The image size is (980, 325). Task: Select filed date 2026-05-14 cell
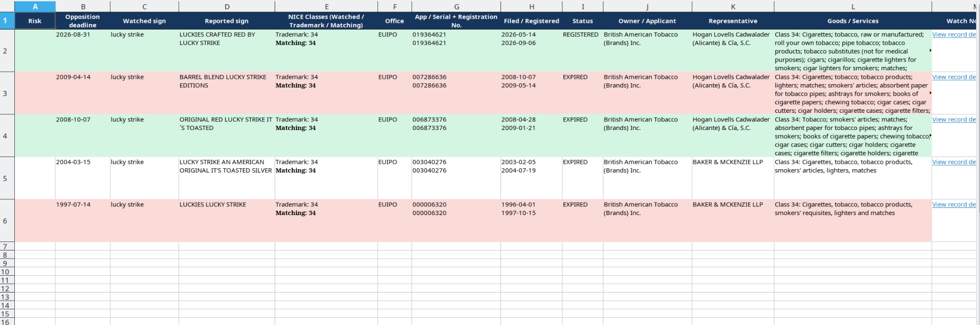[532, 51]
